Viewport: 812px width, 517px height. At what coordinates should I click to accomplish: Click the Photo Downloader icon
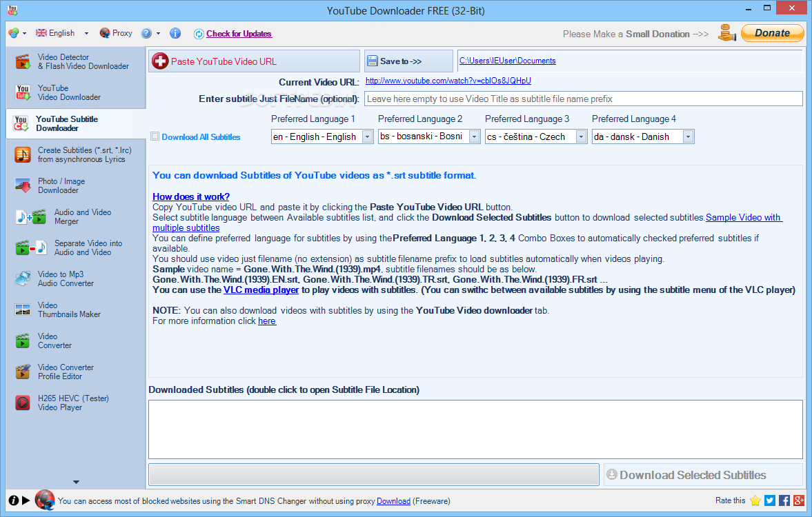click(23, 186)
